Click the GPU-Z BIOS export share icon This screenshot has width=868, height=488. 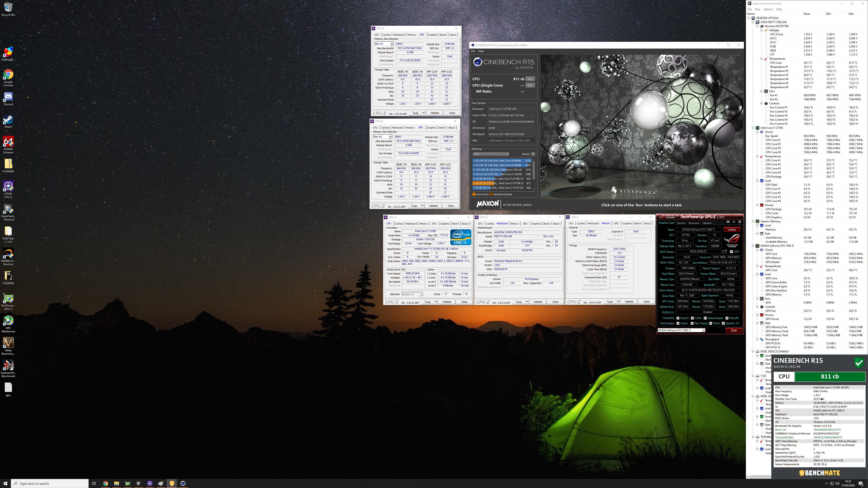[725, 252]
